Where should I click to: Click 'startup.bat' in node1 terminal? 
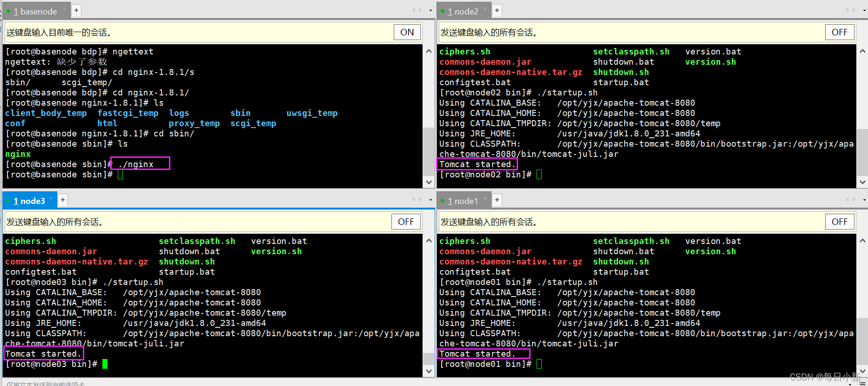[621, 272]
